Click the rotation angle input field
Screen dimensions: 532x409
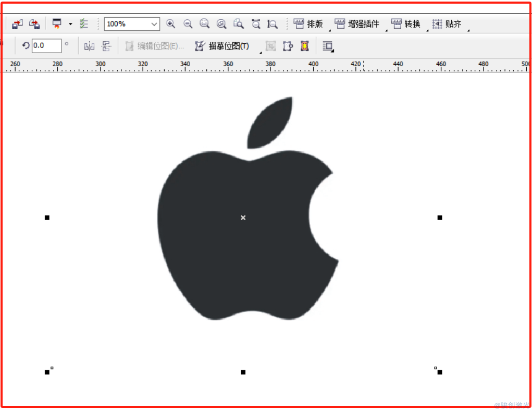point(47,46)
